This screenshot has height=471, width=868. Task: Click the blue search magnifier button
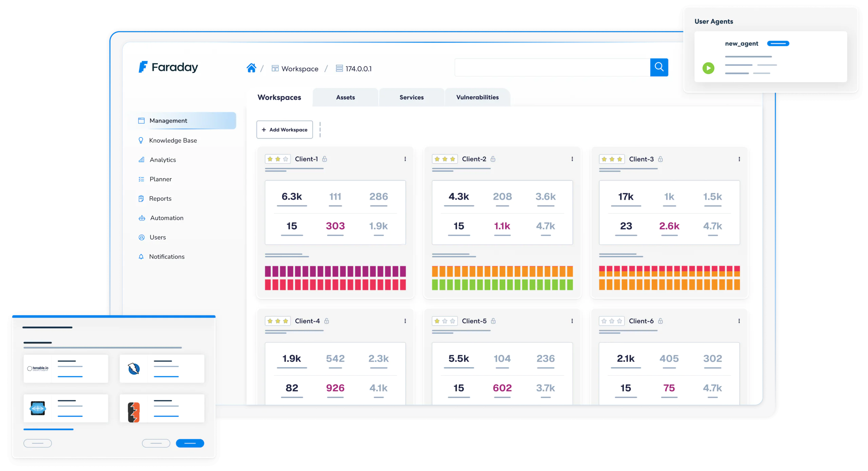point(659,67)
